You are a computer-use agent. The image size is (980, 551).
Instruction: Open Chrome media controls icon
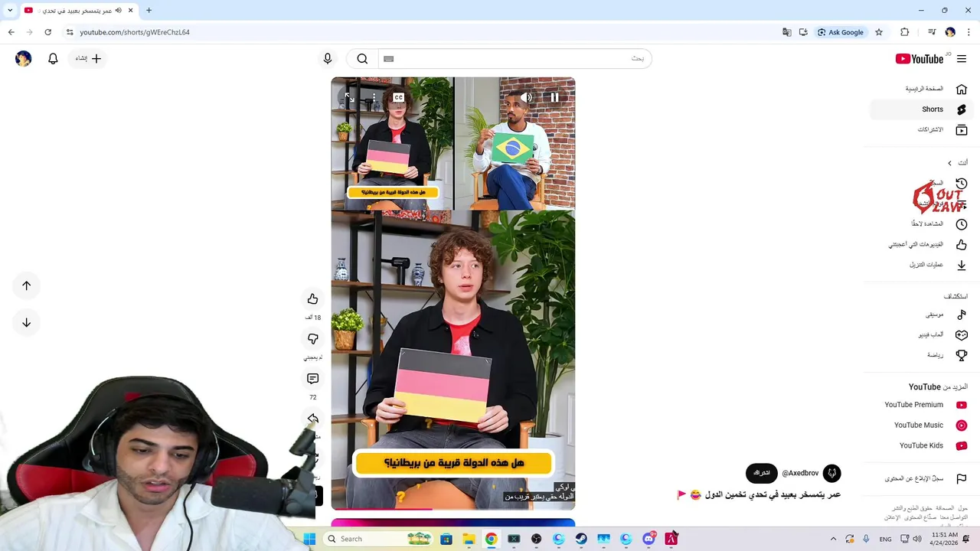[x=932, y=32]
